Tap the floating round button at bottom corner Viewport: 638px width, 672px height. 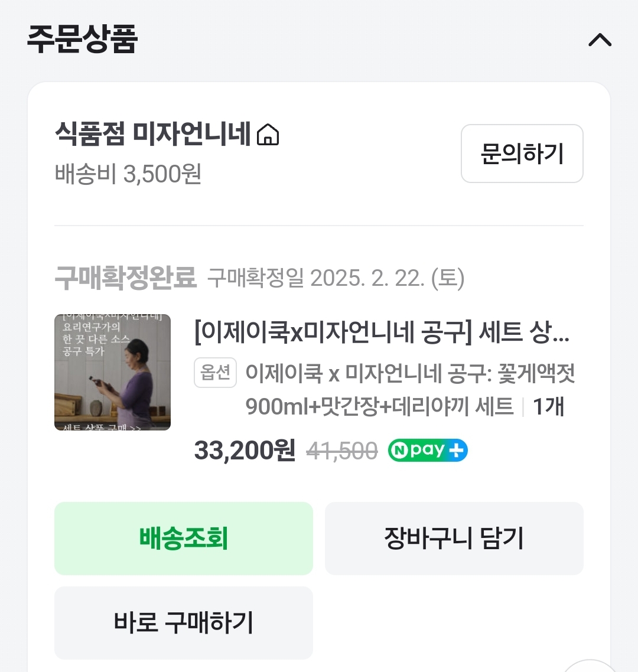591,666
